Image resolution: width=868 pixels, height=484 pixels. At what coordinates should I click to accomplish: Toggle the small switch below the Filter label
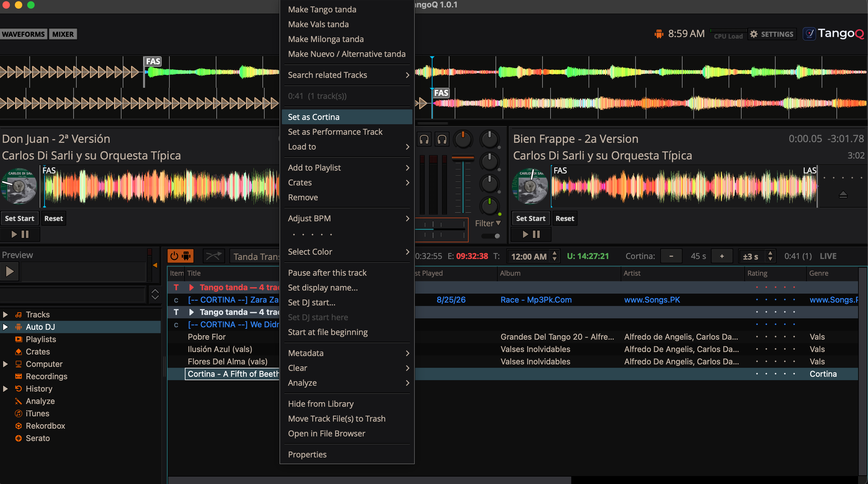point(491,236)
